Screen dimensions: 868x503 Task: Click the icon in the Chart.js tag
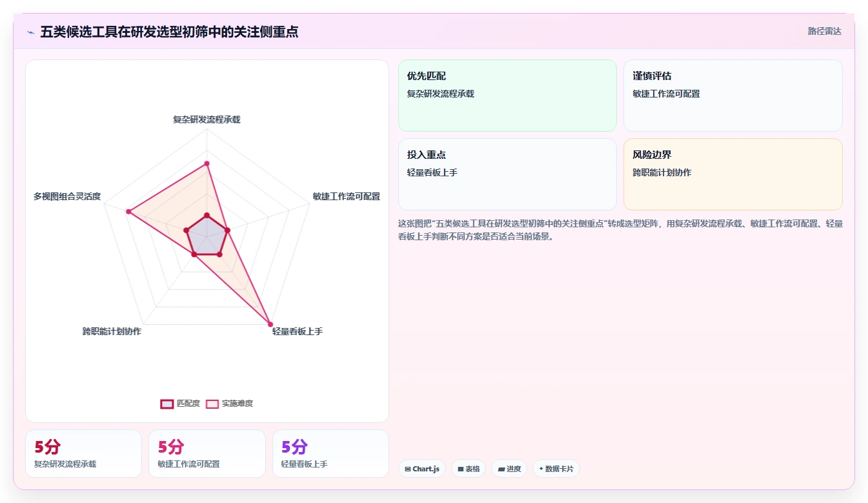pyautogui.click(x=408, y=469)
